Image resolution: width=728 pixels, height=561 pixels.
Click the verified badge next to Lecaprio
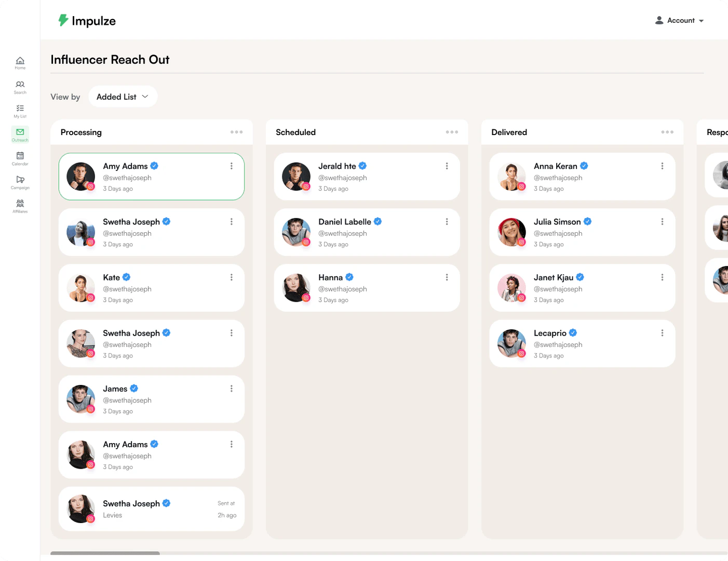tap(573, 332)
